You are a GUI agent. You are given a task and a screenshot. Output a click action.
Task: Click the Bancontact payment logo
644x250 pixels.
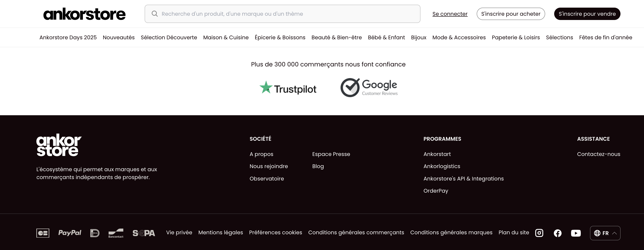(x=116, y=233)
